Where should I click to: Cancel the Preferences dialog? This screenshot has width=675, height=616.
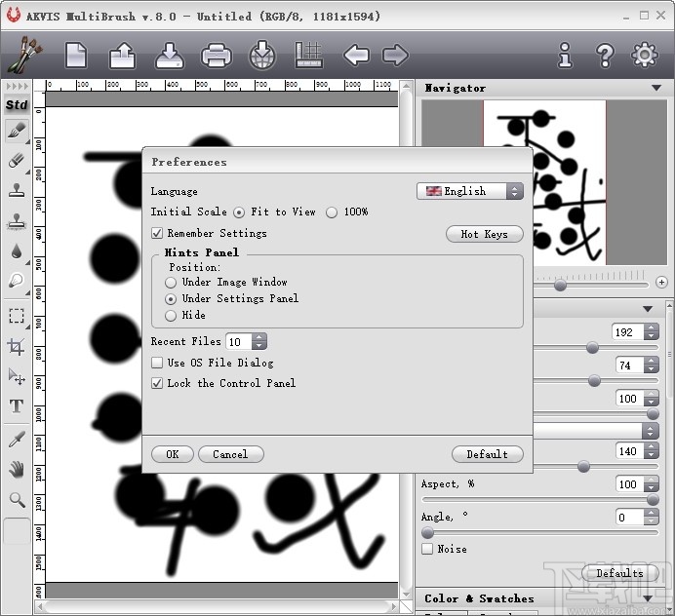click(230, 454)
